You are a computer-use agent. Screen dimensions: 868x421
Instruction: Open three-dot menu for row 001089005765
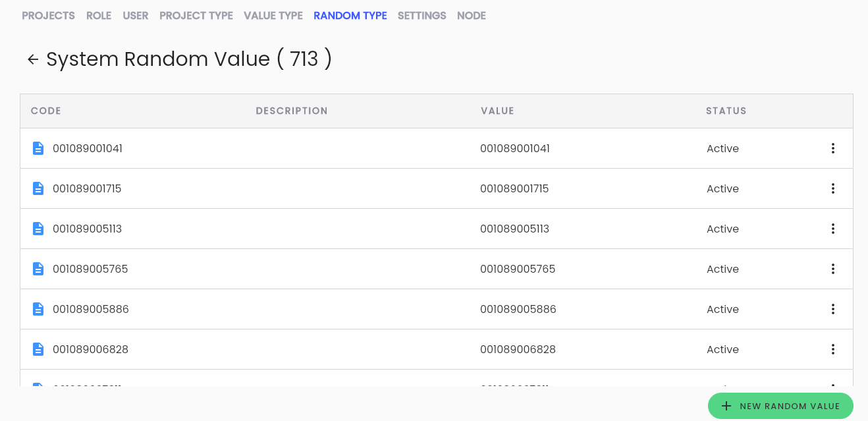tap(833, 269)
